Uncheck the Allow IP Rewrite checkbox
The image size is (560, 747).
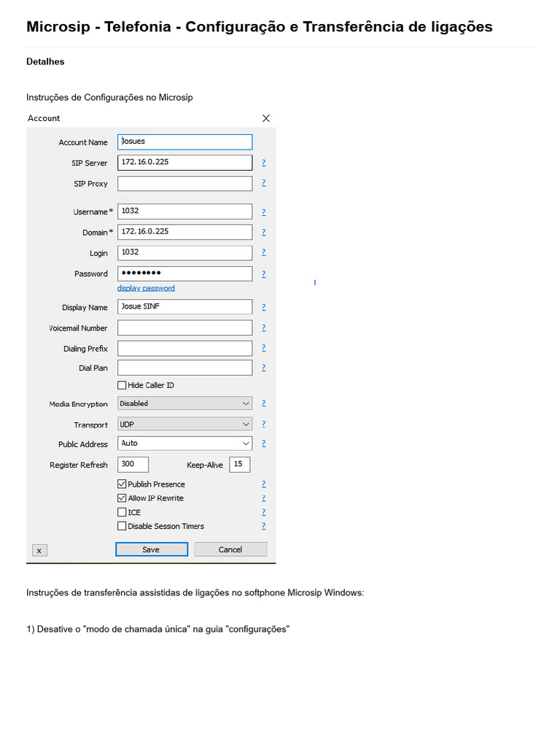[x=122, y=498]
